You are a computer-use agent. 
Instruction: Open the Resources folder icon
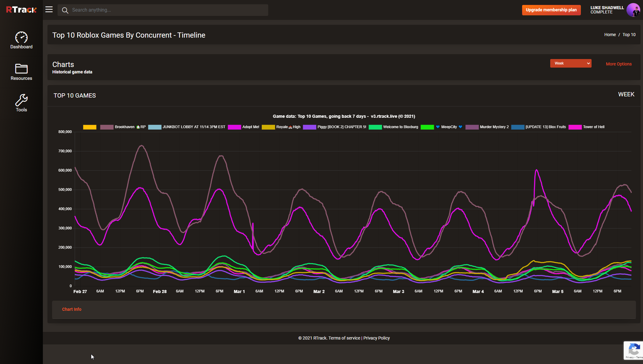click(x=21, y=69)
